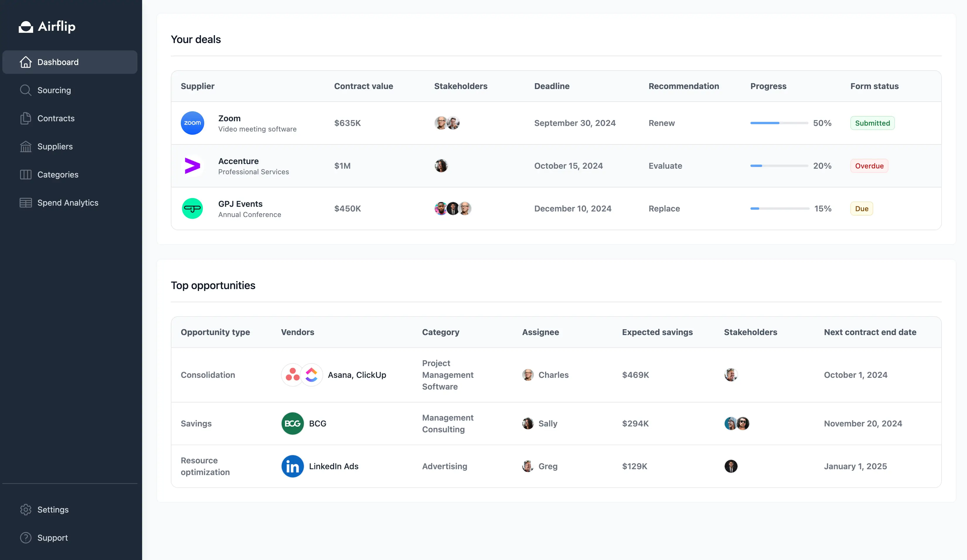
Task: Click the Your deals section header
Action: click(195, 39)
